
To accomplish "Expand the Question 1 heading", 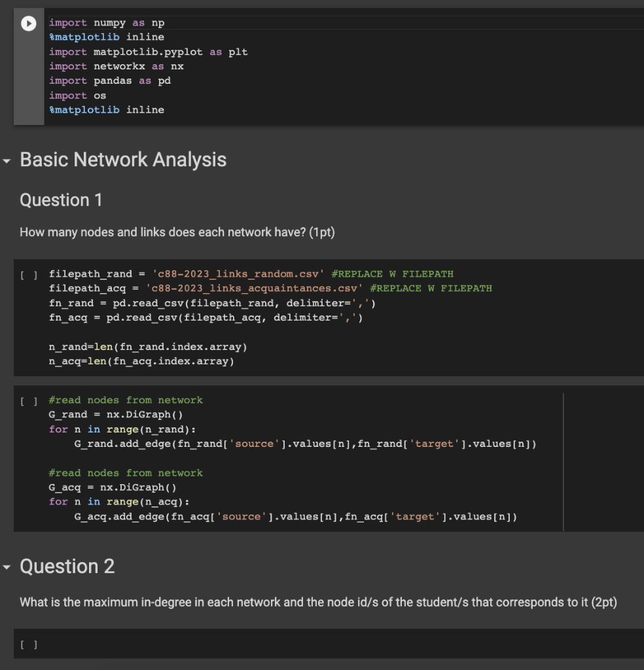I will point(61,200).
